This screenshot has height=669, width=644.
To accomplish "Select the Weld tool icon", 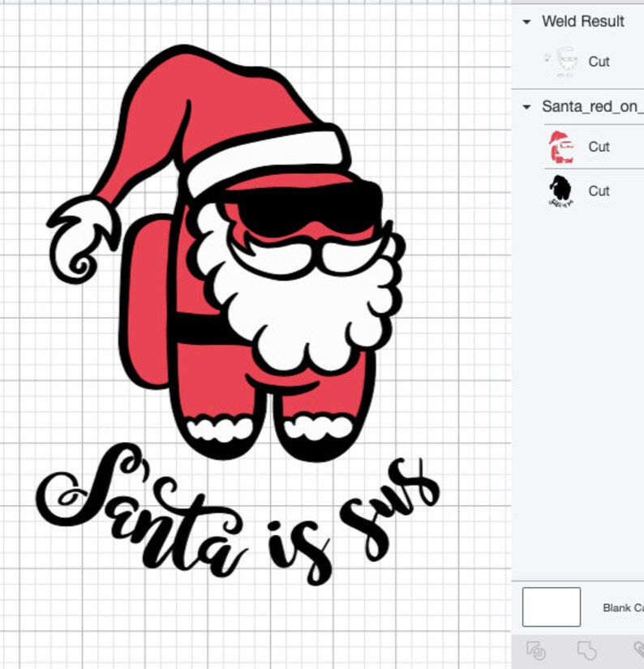I will pyautogui.click(x=586, y=651).
